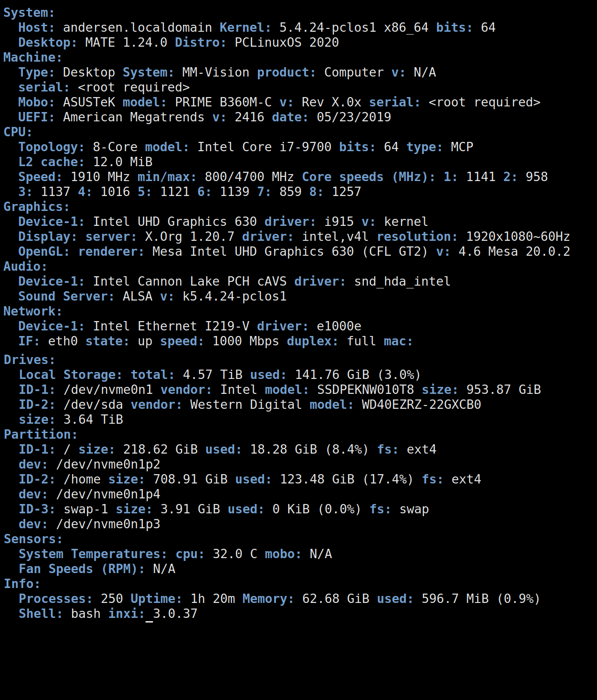Viewport: 597px width, 700px height.
Task: Click the kernel version 5.4.24-pclos1 on the Host line
Action: pos(327,28)
